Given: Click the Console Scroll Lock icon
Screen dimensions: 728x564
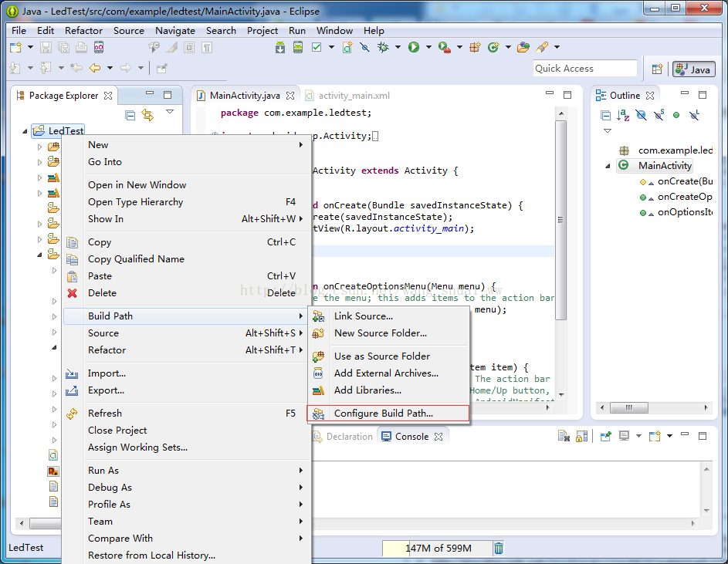Looking at the screenshot, I should pos(582,437).
